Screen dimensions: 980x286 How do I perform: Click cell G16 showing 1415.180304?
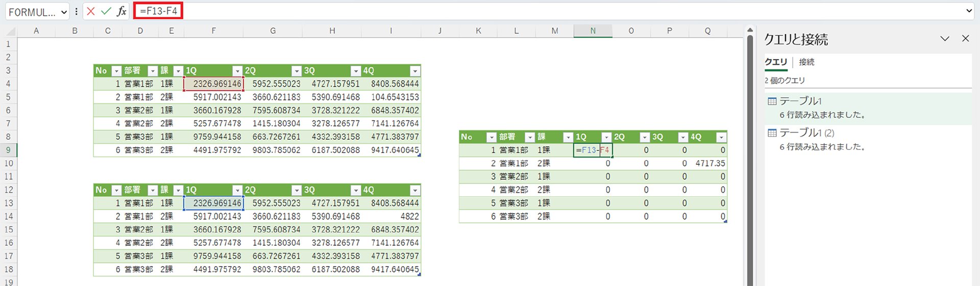pyautogui.click(x=273, y=243)
